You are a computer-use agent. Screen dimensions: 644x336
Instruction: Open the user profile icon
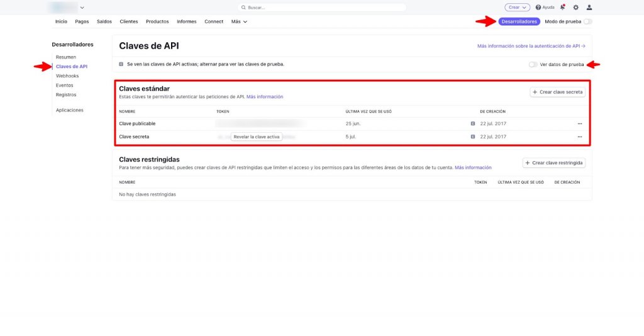pos(589,8)
